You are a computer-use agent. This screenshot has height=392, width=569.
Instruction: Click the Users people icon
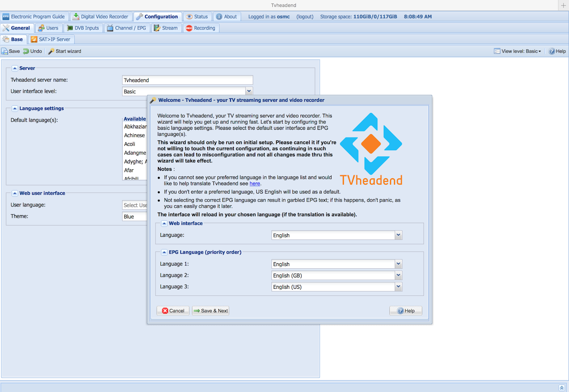pos(41,28)
